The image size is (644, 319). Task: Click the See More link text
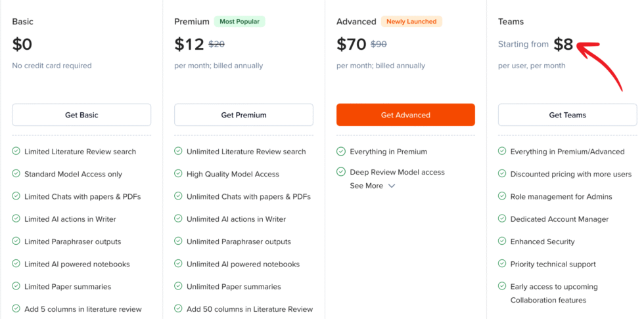point(366,186)
